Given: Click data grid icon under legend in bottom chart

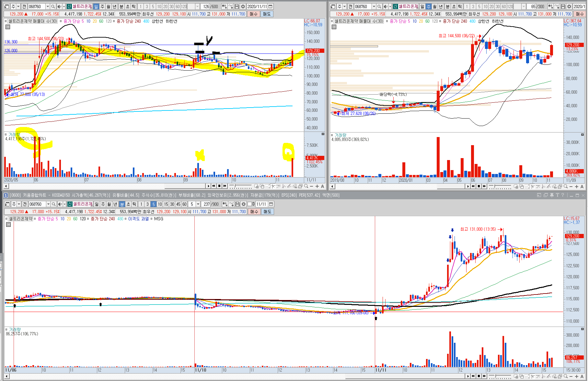Looking at the screenshot, I should click(8, 225).
